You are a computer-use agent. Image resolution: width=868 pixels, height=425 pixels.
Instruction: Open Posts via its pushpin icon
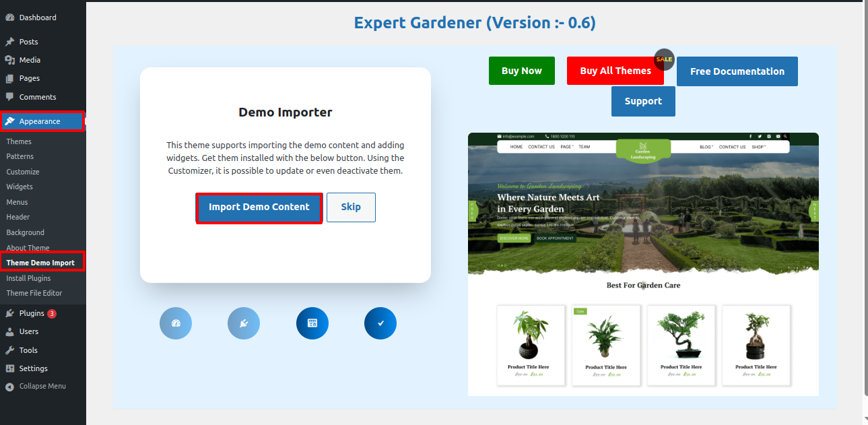tap(9, 42)
